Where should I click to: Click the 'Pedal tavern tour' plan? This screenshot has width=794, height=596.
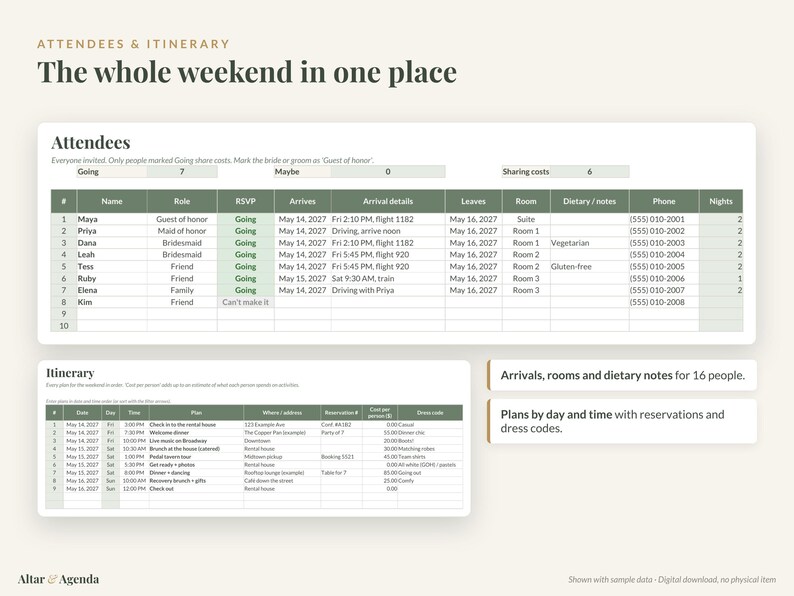point(196,457)
